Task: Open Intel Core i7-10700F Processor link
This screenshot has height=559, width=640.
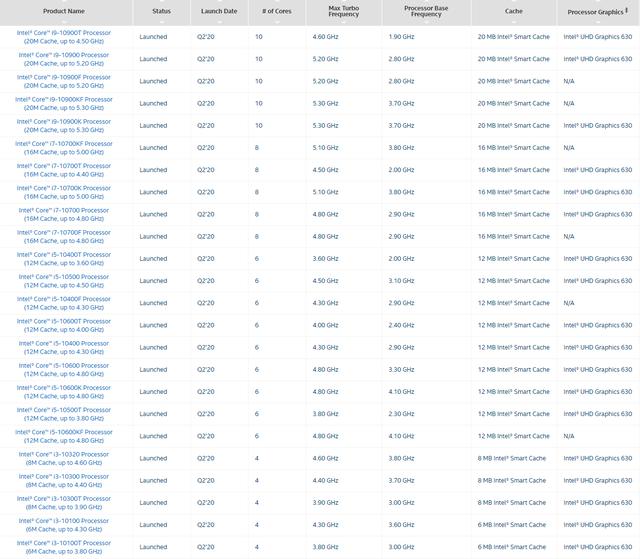Action: [x=64, y=236]
